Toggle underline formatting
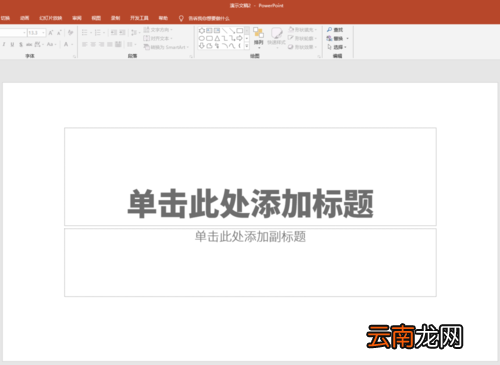This screenshot has width=500, height=365. [x=12, y=44]
